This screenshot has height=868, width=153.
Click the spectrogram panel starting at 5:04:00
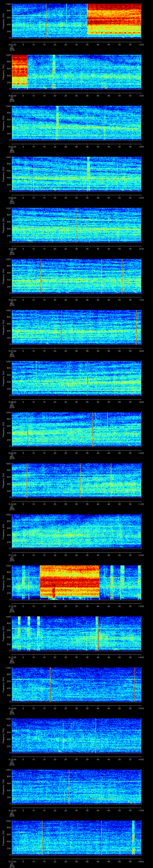pos(76,174)
